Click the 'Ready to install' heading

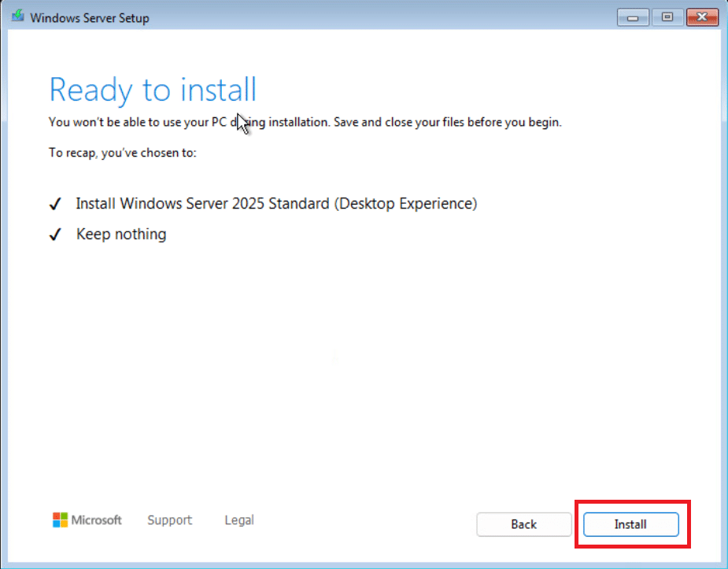[x=153, y=90]
